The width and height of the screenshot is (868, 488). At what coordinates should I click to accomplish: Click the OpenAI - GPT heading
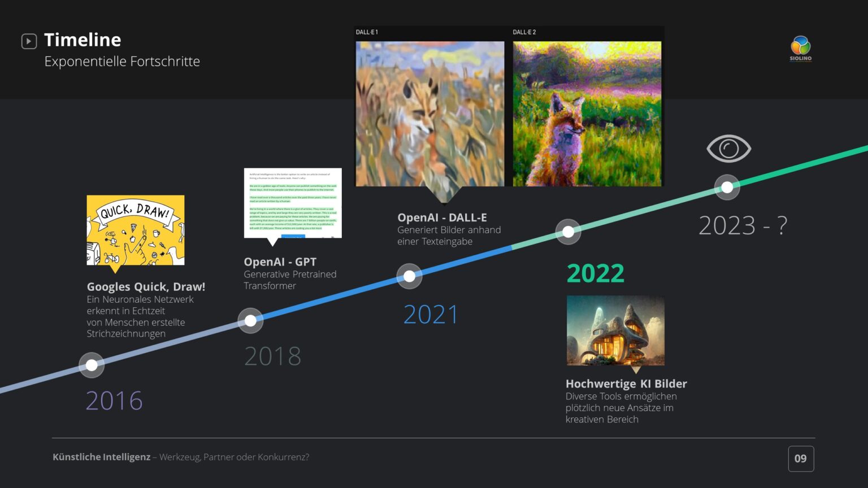280,262
